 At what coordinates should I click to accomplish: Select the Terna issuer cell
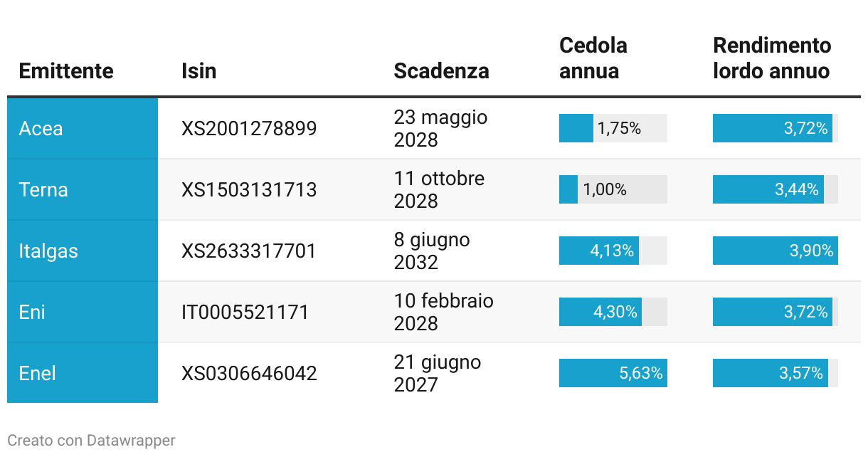[83, 189]
